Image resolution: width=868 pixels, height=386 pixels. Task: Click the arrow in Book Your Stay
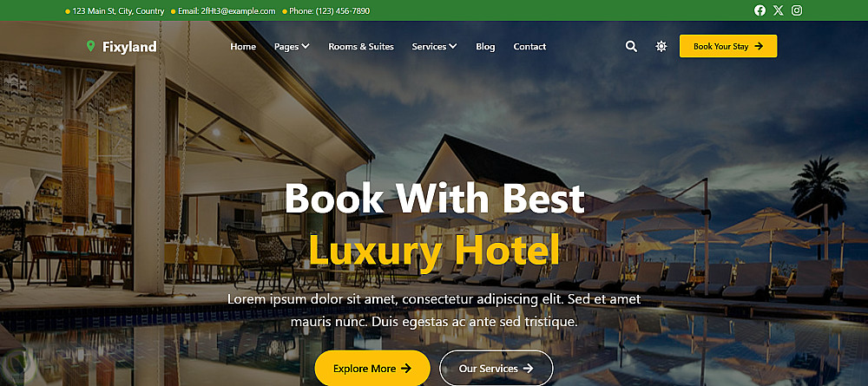coord(759,47)
